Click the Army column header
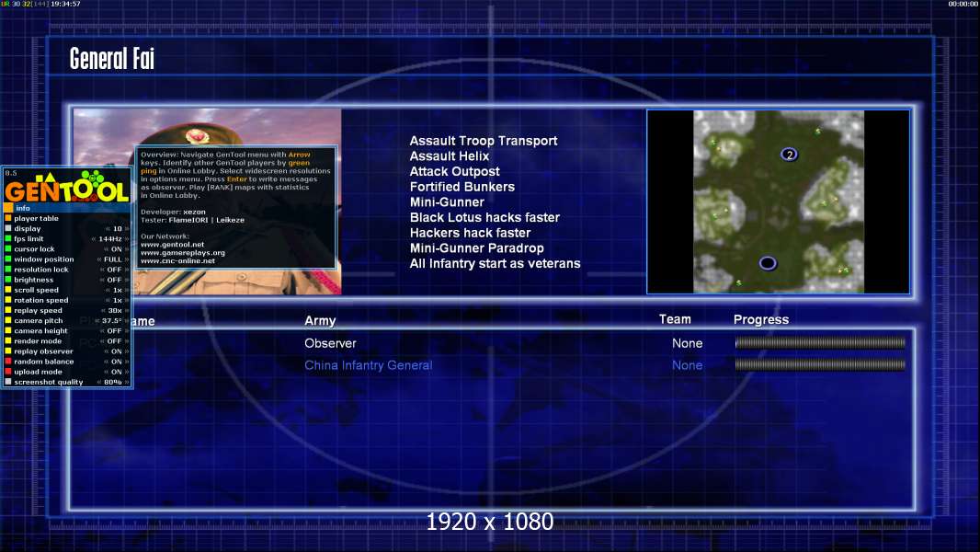Screen dimensions: 980x552 [320, 321]
